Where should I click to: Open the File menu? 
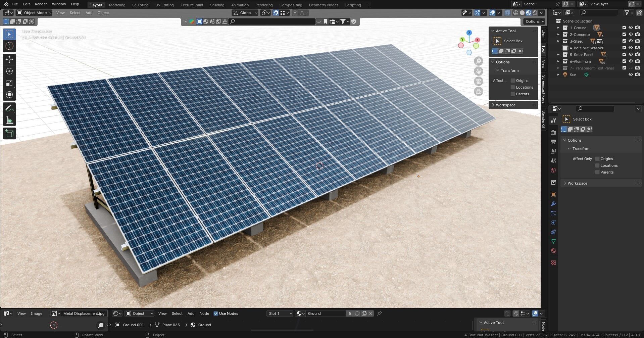(15, 4)
